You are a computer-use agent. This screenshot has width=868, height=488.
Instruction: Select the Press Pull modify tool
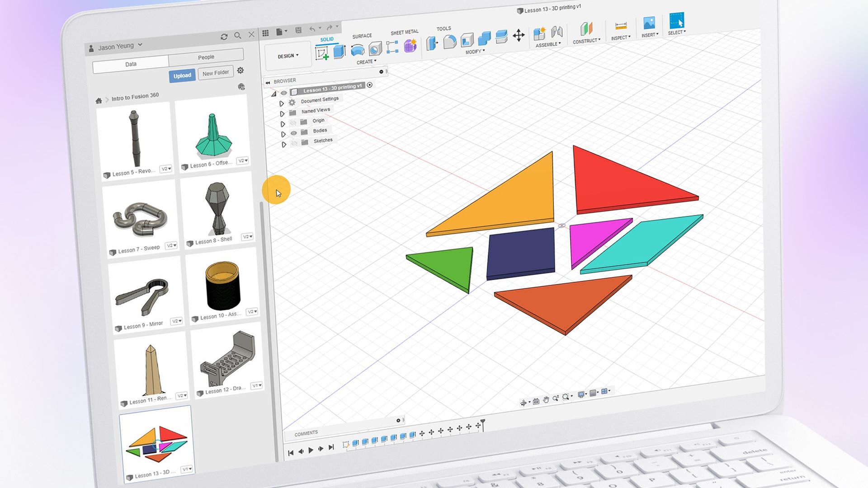[x=432, y=43]
